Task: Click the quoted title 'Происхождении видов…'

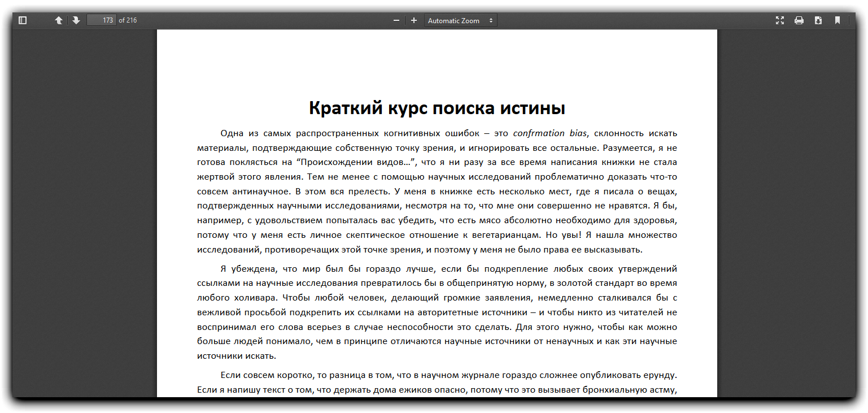Action: coord(356,163)
